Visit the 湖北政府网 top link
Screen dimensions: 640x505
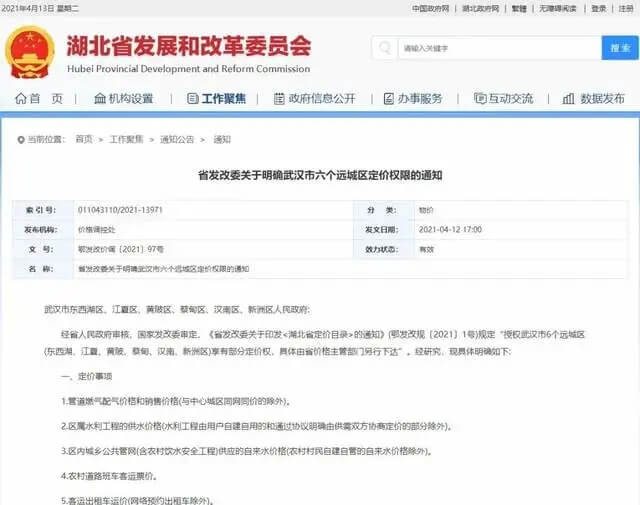[x=482, y=8]
